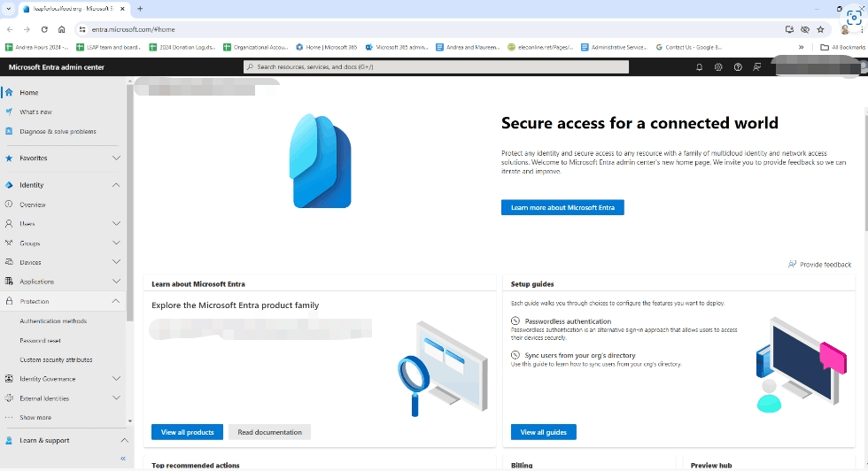
Task: Expand the Devices section chevron
Action: tap(116, 262)
